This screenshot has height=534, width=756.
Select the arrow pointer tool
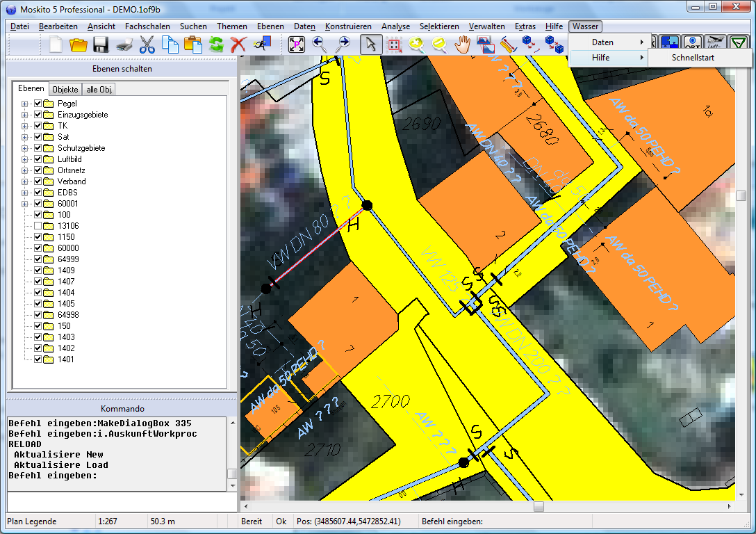click(371, 45)
